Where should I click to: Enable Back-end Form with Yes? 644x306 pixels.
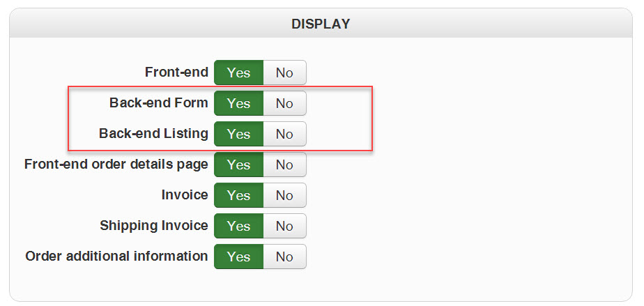coord(238,103)
